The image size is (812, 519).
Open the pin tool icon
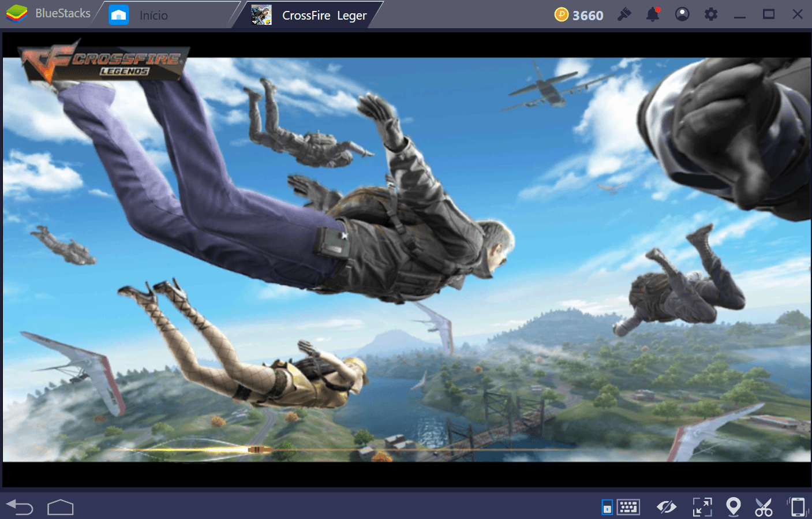pyautogui.click(x=624, y=14)
